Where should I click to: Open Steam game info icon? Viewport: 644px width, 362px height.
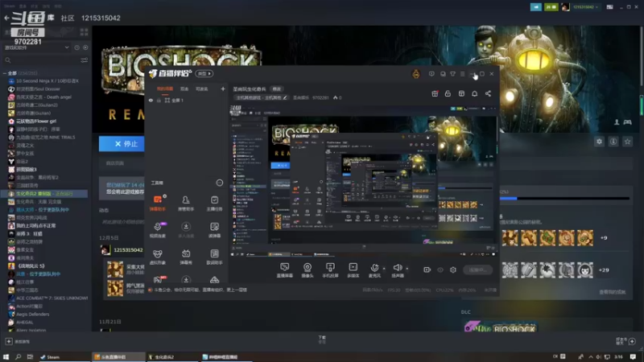613,142
